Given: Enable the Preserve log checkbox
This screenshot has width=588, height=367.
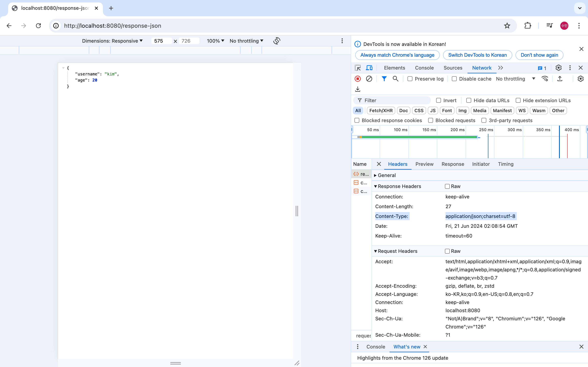Looking at the screenshot, I should [x=410, y=79].
